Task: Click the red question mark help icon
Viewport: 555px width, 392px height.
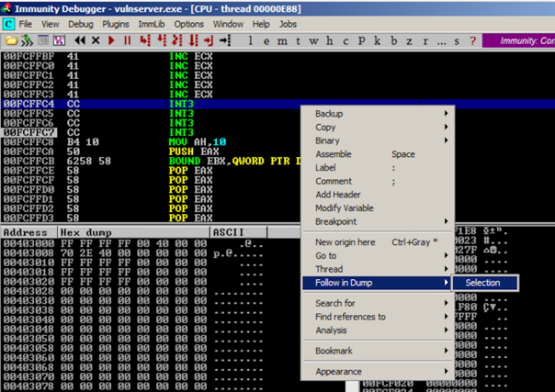Action: (x=473, y=40)
